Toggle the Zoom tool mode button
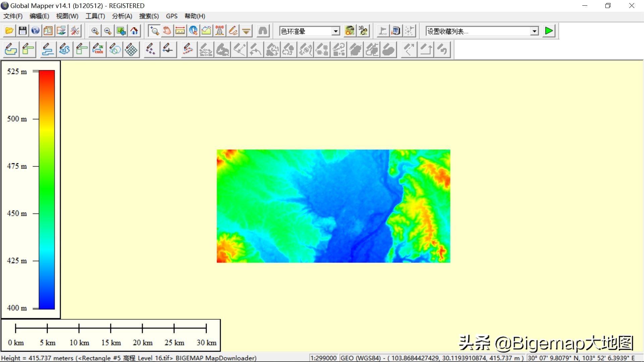 pos(154,31)
